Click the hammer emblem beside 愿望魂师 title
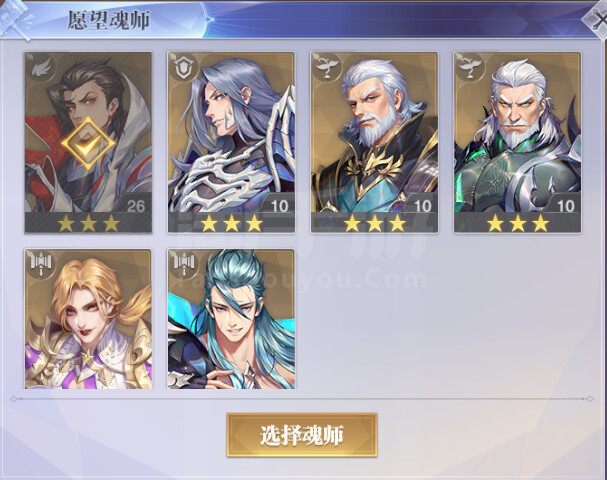The height and width of the screenshot is (480, 607). tap(17, 19)
